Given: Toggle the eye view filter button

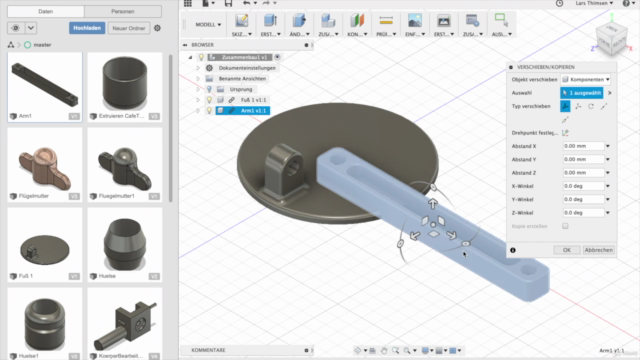Looking at the screenshot, I should [x=16, y=28].
